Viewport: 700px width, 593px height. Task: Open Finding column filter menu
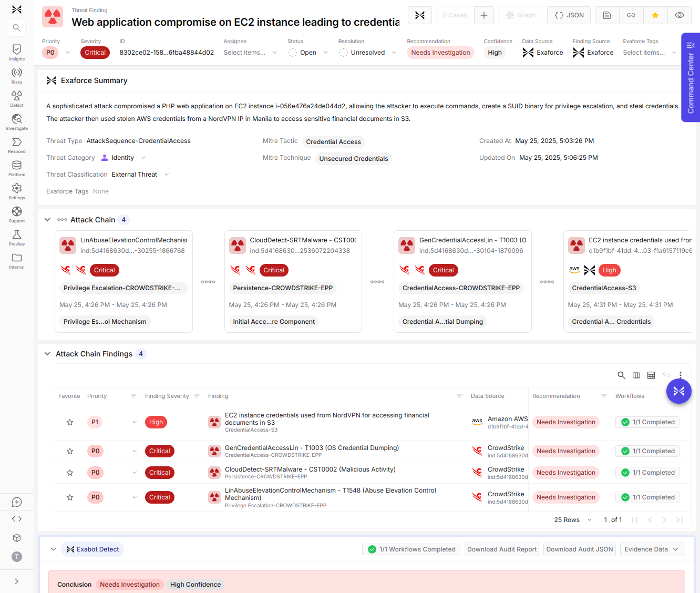pos(459,396)
